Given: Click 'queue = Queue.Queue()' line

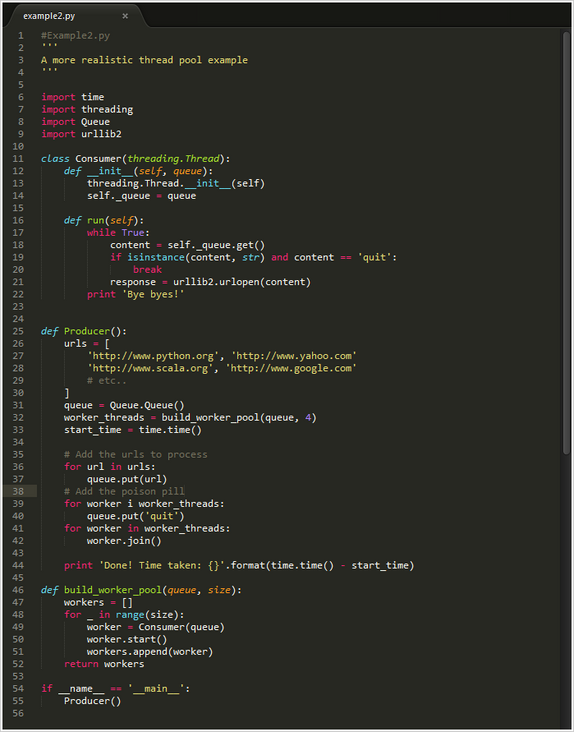Looking at the screenshot, I should (124, 405).
